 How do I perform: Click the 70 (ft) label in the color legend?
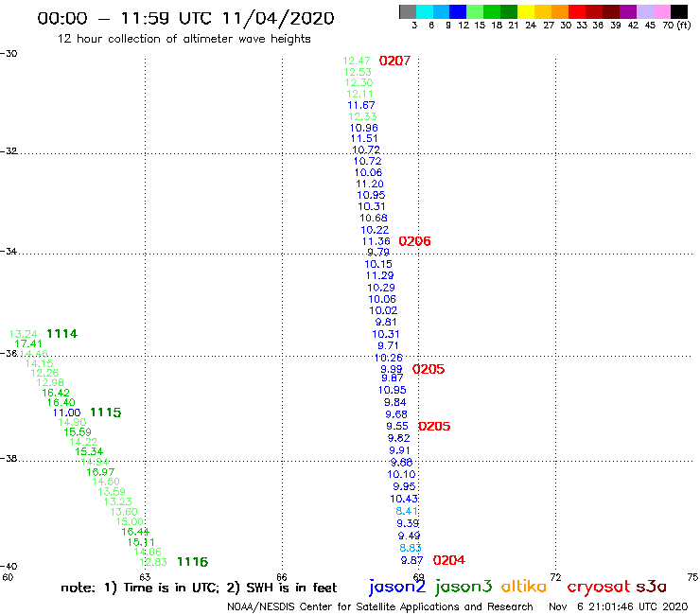click(676, 26)
